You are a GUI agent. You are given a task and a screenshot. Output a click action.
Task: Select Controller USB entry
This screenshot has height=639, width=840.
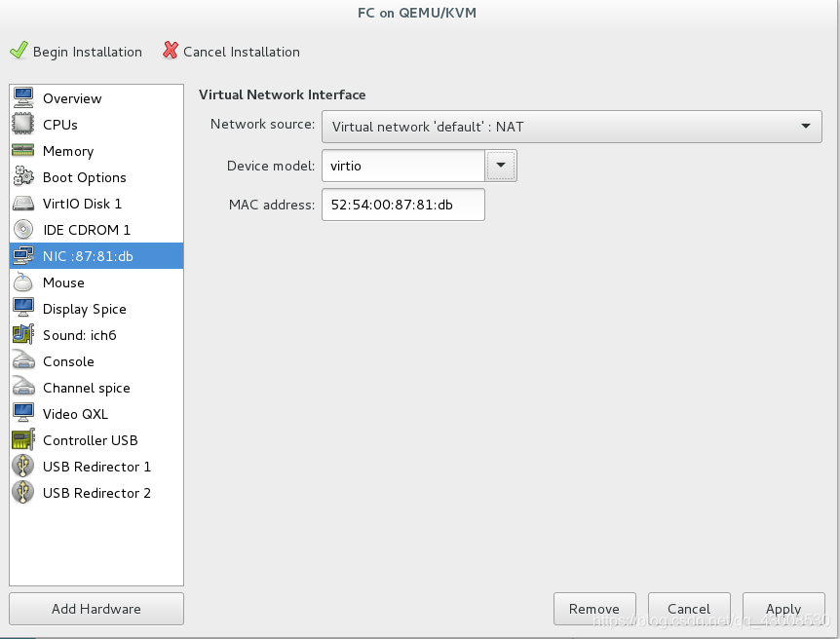click(x=96, y=439)
